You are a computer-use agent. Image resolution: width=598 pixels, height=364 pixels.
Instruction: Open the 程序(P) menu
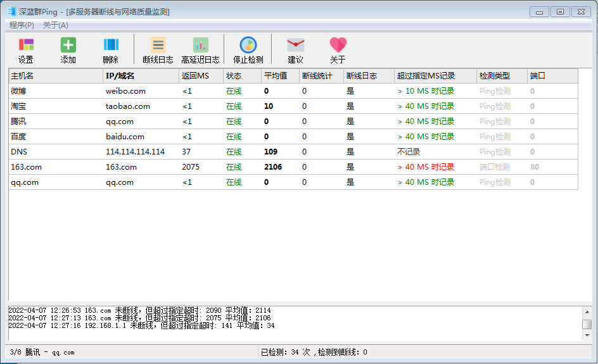(x=22, y=25)
